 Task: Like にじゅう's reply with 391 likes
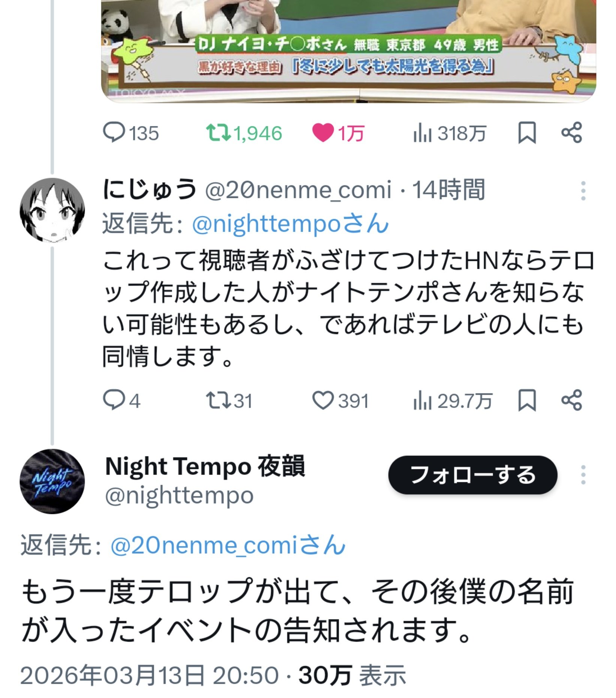tap(341, 401)
